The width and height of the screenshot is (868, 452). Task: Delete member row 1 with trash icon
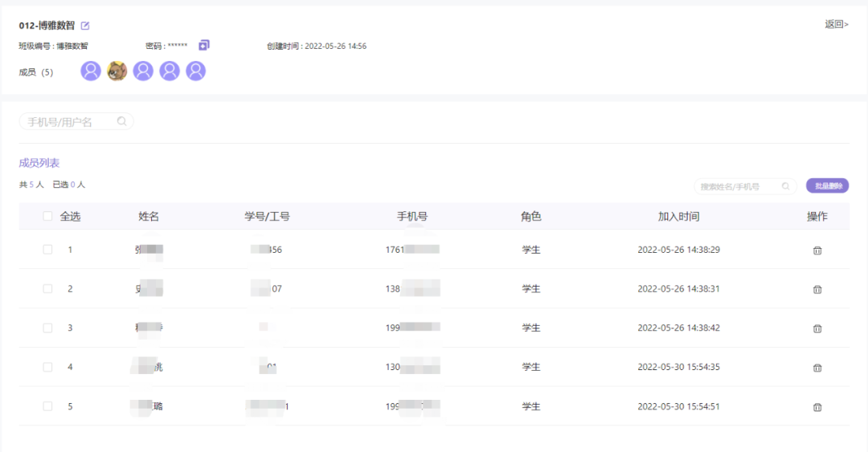click(x=817, y=250)
